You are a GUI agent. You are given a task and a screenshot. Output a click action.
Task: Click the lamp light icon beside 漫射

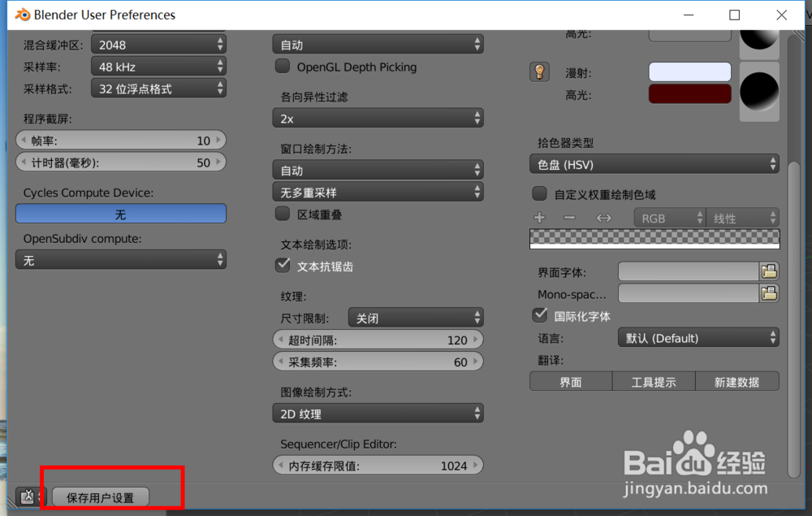539,72
